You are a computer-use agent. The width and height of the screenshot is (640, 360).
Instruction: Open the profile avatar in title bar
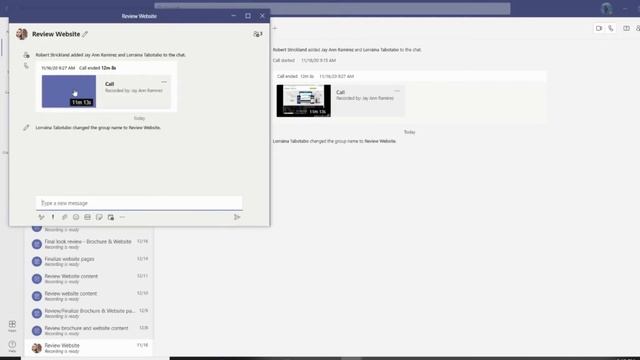tap(607, 8)
